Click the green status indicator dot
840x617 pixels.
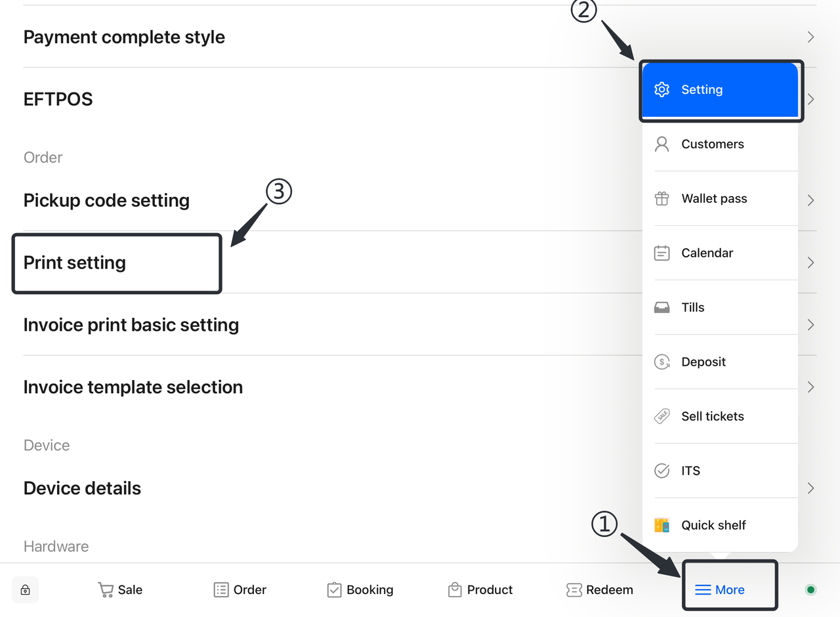click(x=810, y=589)
